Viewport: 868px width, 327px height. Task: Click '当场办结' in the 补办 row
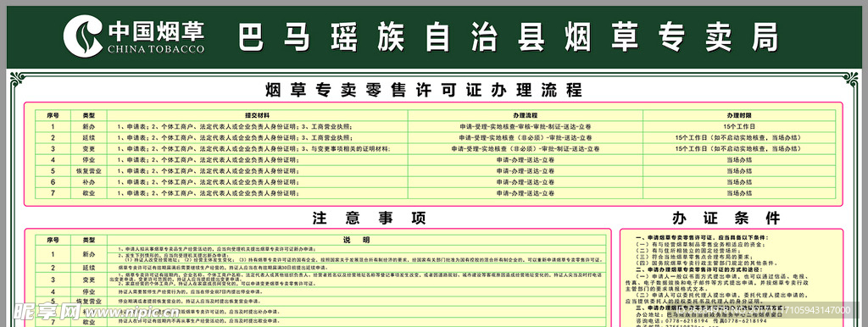coord(739,182)
